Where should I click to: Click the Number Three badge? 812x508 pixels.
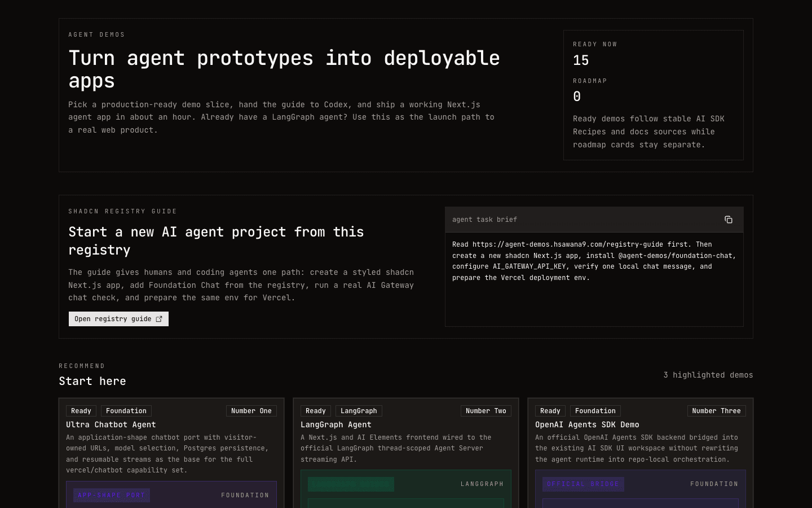pos(717,411)
